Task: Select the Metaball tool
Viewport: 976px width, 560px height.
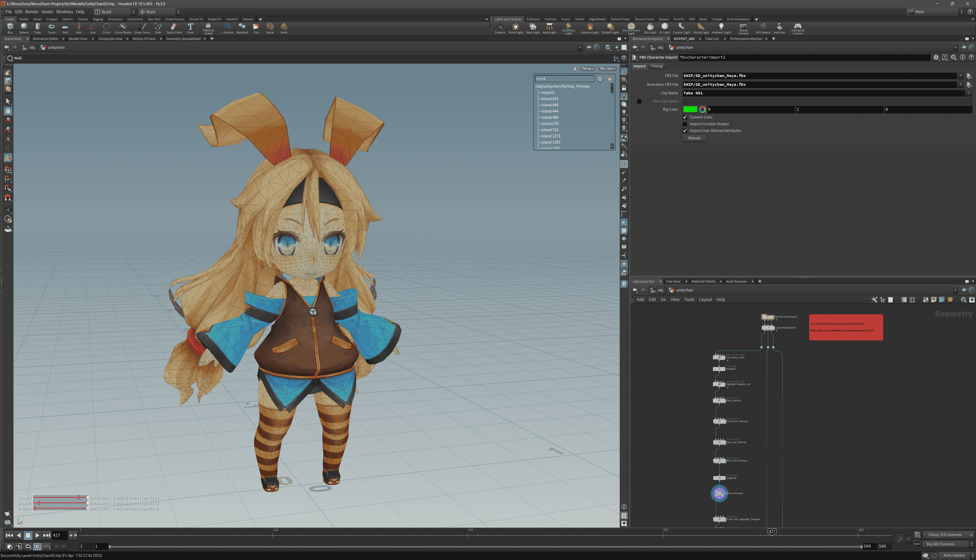Action: tap(242, 28)
